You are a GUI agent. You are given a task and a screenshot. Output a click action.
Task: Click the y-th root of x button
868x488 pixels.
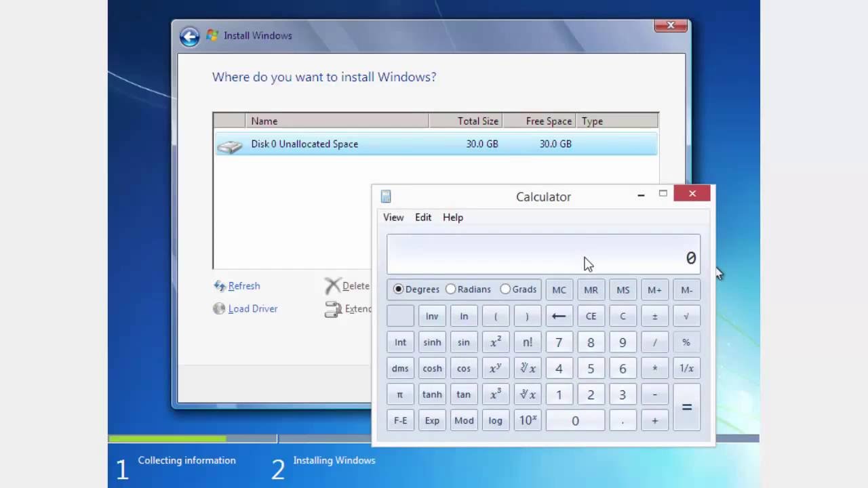click(527, 369)
